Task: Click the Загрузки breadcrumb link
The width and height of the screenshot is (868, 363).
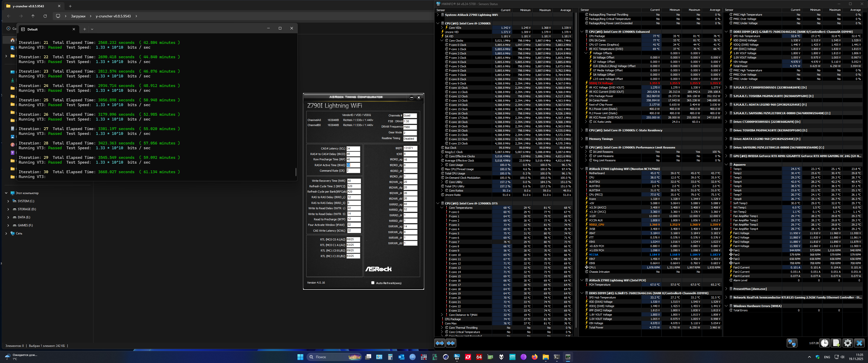Action: (x=78, y=16)
